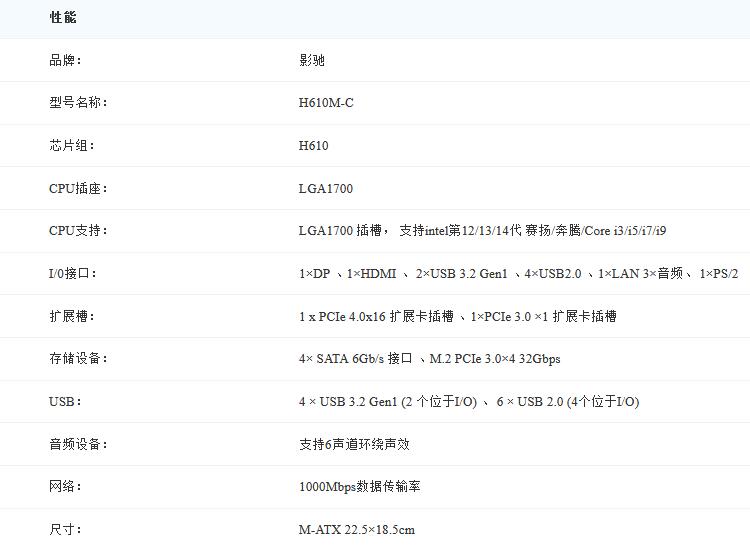This screenshot has width=750, height=547.
Task: Select the 型号名称 label
Action: (x=78, y=102)
